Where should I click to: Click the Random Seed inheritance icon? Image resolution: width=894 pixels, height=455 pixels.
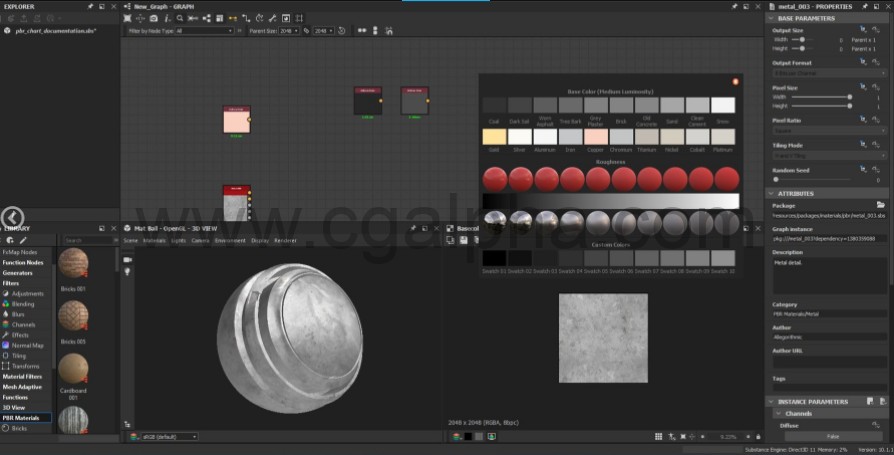863,169
